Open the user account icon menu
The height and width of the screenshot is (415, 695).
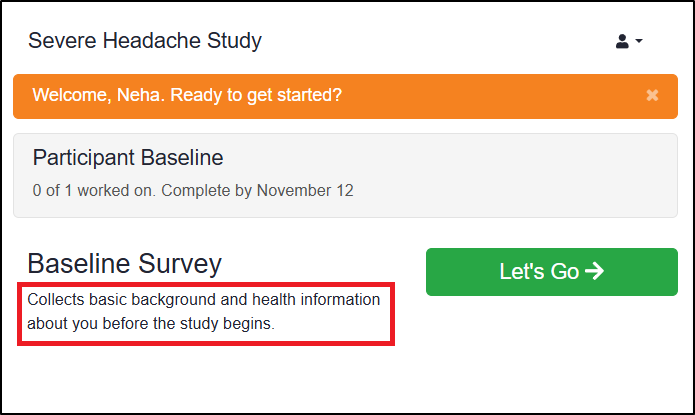(x=622, y=41)
